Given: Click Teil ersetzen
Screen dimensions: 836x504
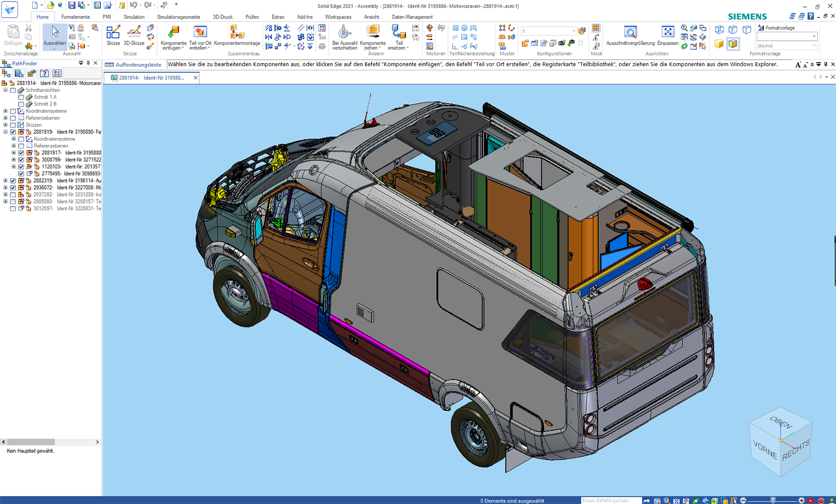Looking at the screenshot, I should click(399, 38).
